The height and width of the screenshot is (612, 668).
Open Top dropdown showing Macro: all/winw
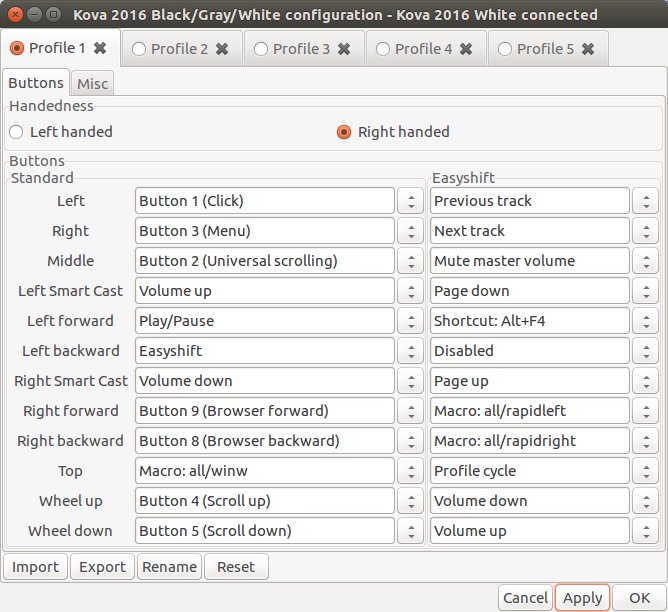[265, 471]
